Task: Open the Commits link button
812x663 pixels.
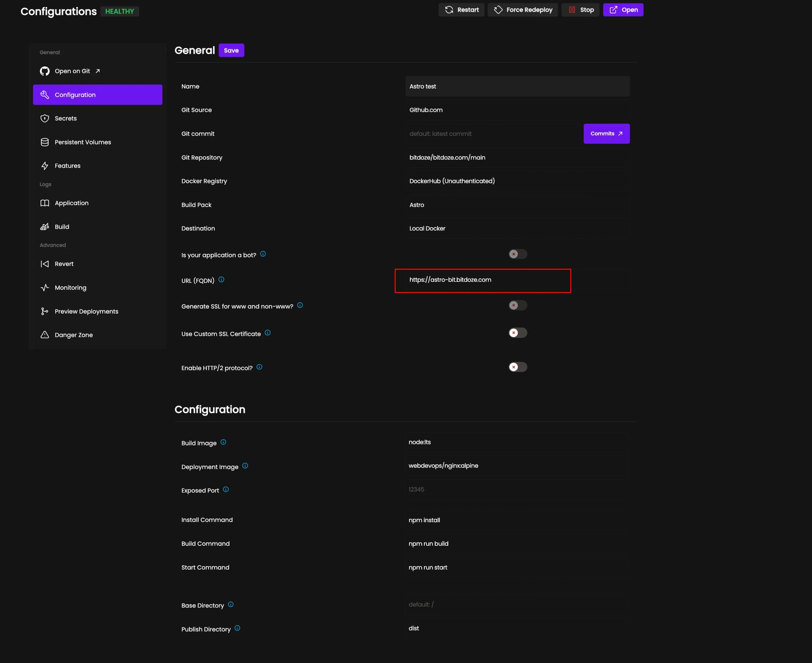Action: pyautogui.click(x=606, y=134)
